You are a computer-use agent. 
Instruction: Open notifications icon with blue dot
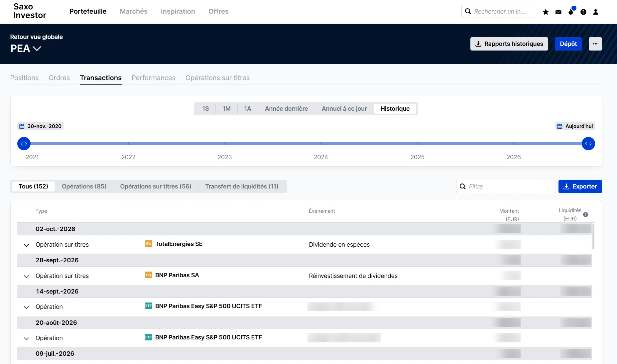coord(571,12)
